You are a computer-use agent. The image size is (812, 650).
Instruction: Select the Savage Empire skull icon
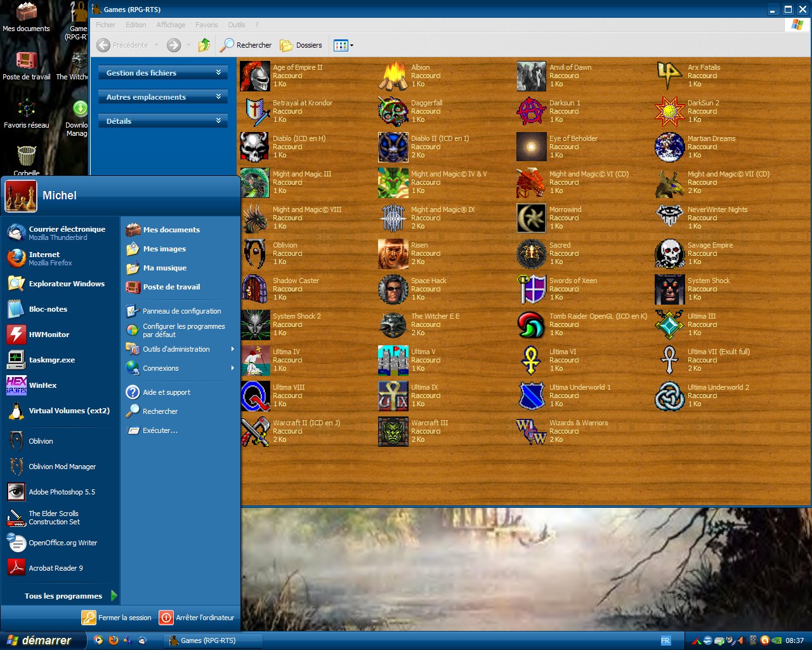pyautogui.click(x=670, y=254)
